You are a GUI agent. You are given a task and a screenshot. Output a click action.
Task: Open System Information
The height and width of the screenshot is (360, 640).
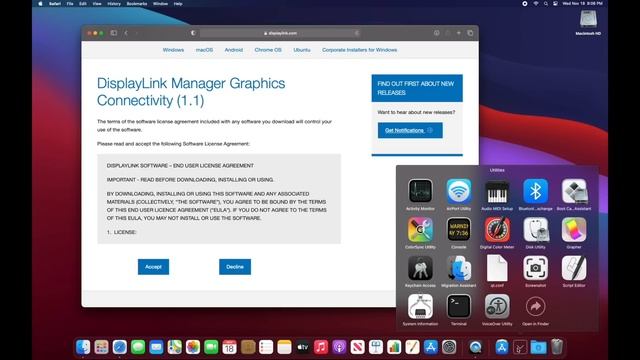[420, 306]
